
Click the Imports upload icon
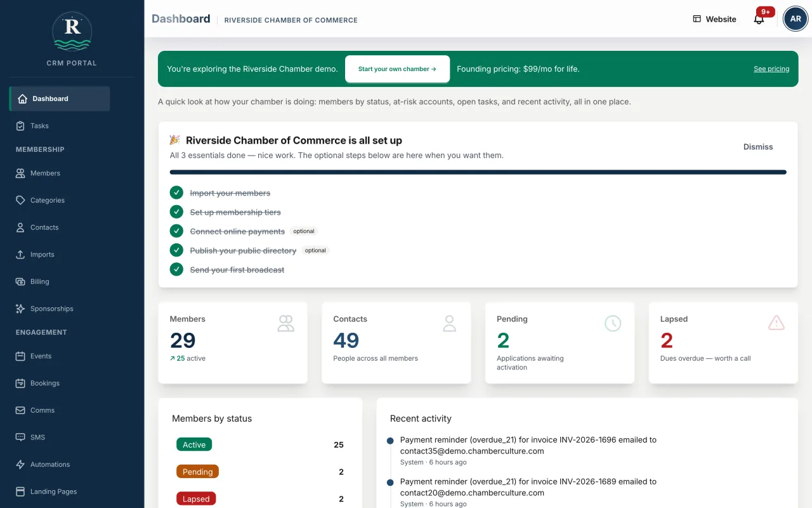point(20,255)
